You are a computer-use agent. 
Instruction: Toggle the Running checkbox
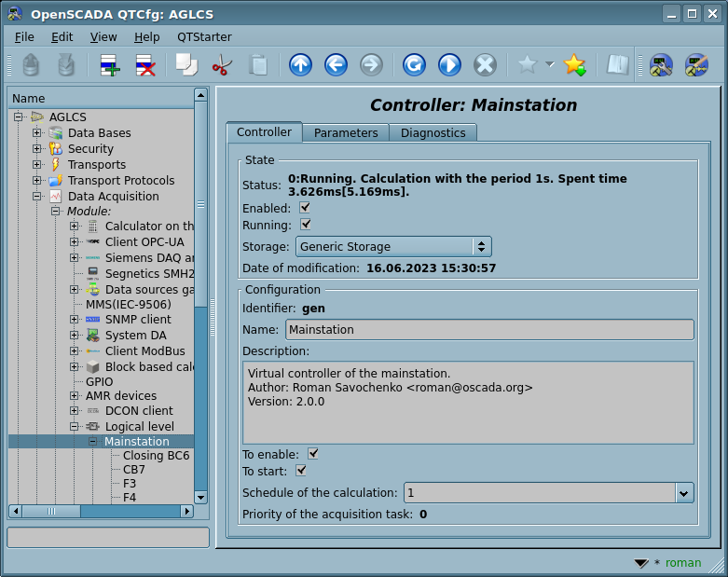(x=305, y=225)
